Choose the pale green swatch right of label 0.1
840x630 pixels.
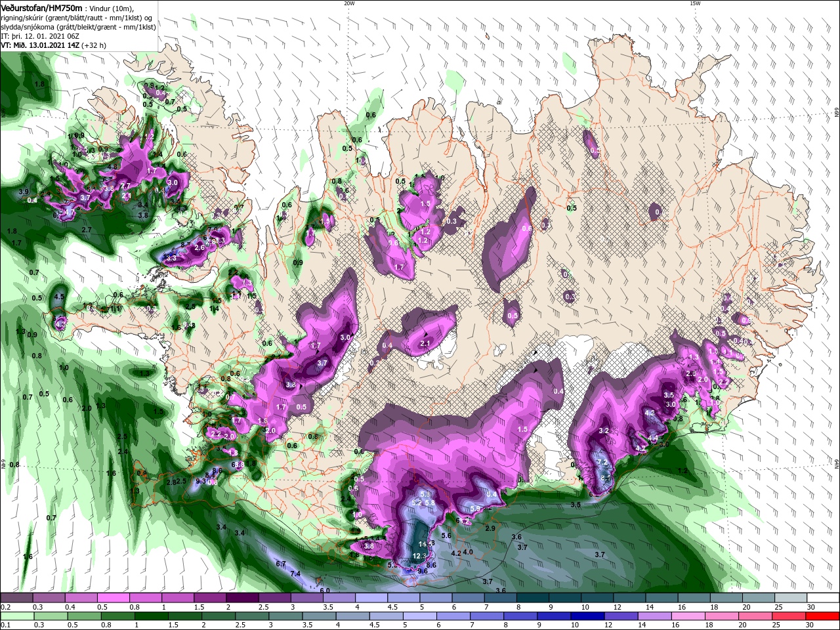(x=17, y=616)
